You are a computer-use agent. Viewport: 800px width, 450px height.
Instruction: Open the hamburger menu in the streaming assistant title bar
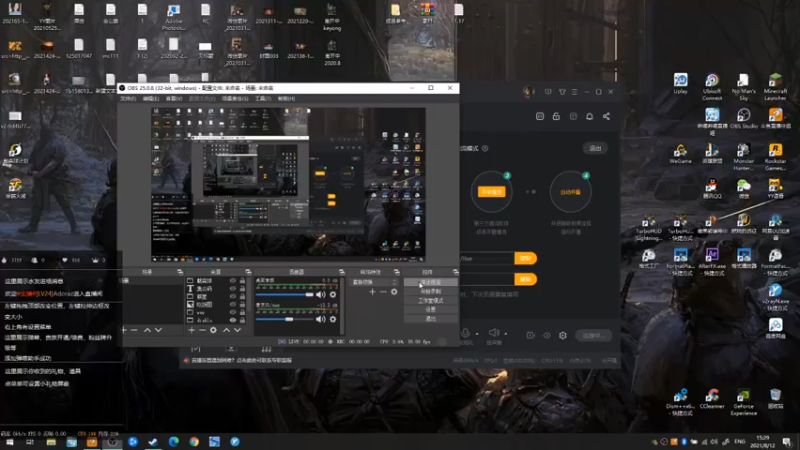point(574,92)
